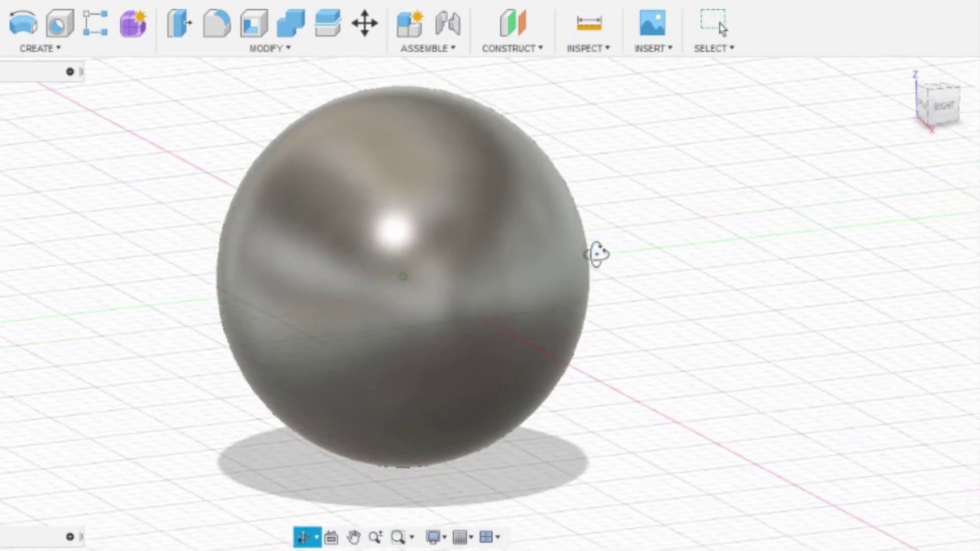Click the Look At tool

(x=331, y=537)
